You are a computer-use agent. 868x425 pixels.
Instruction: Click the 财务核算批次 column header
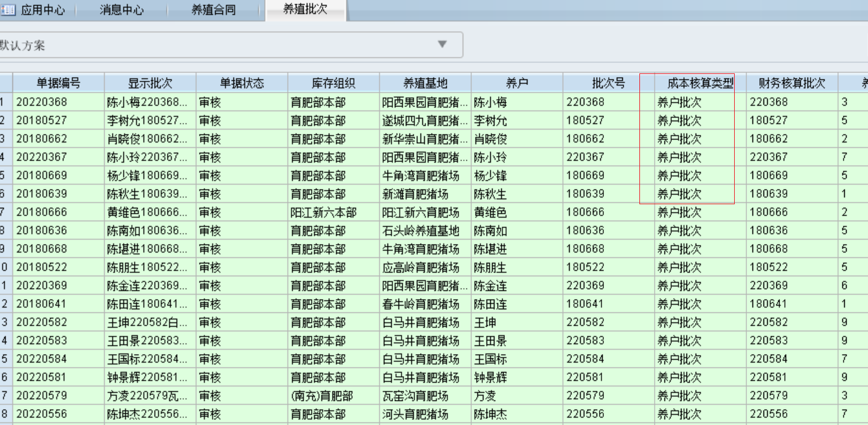click(792, 83)
